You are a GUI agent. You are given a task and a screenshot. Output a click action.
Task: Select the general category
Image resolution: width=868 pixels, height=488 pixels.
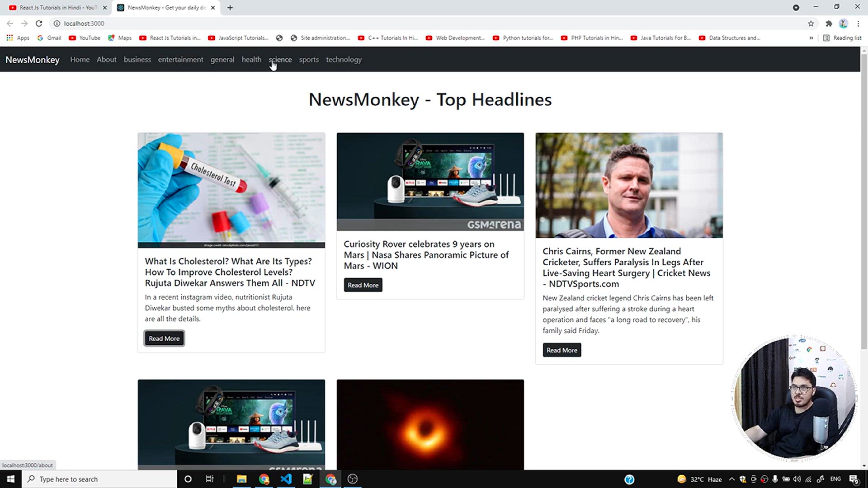222,60
